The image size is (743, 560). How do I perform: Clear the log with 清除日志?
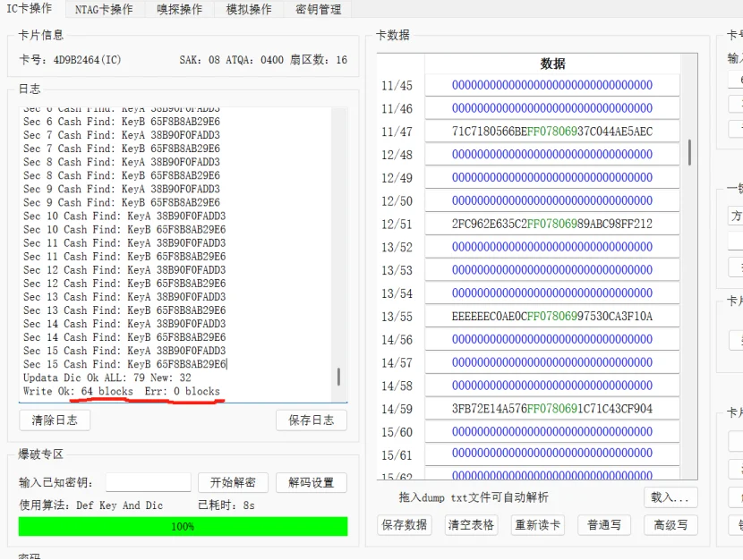[x=55, y=420]
